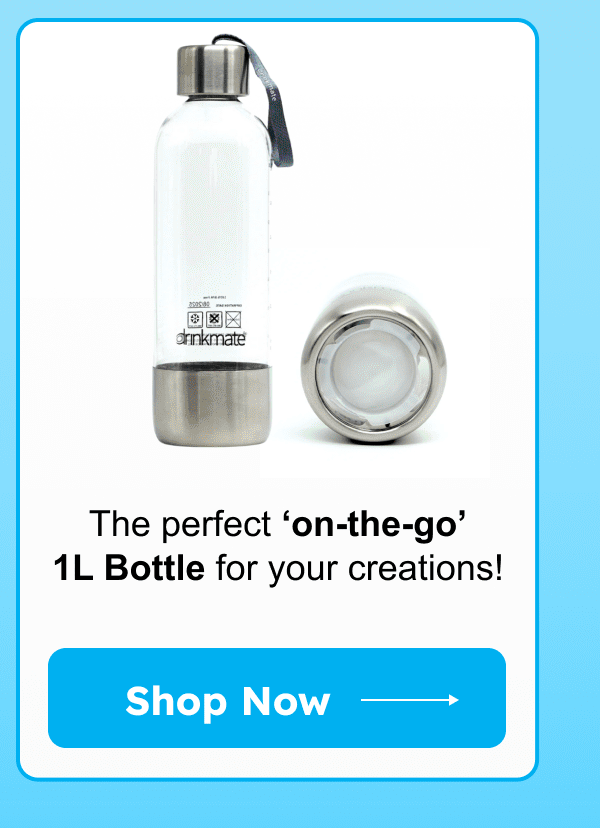
Task: Click the rightmost crossed-out square icon on bottle
Action: click(x=233, y=319)
